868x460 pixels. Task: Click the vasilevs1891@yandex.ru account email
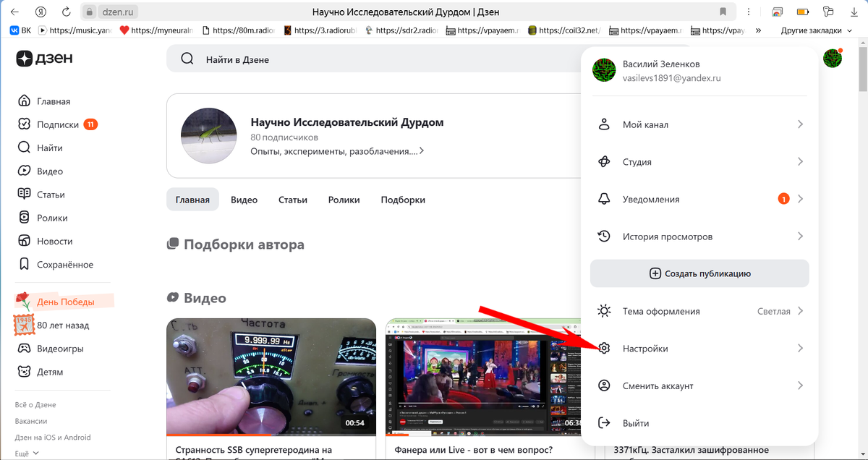(672, 78)
